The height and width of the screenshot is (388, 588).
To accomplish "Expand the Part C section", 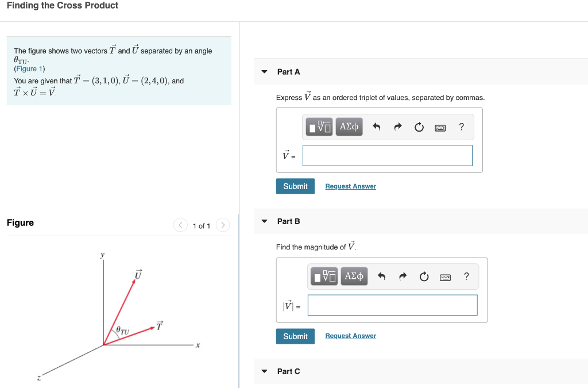I will point(264,371).
